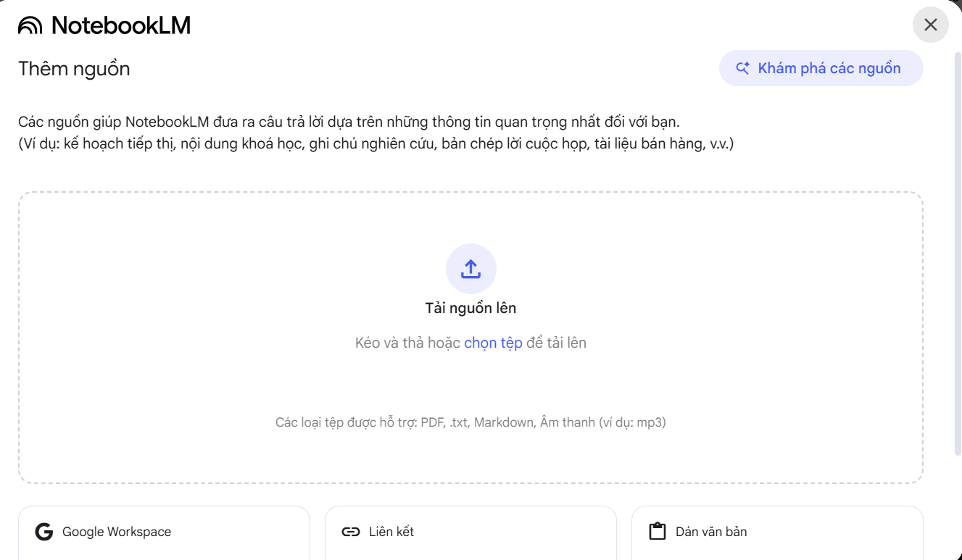Click the source description paragraph
The height and width of the screenshot is (560, 962).
[x=348, y=122]
